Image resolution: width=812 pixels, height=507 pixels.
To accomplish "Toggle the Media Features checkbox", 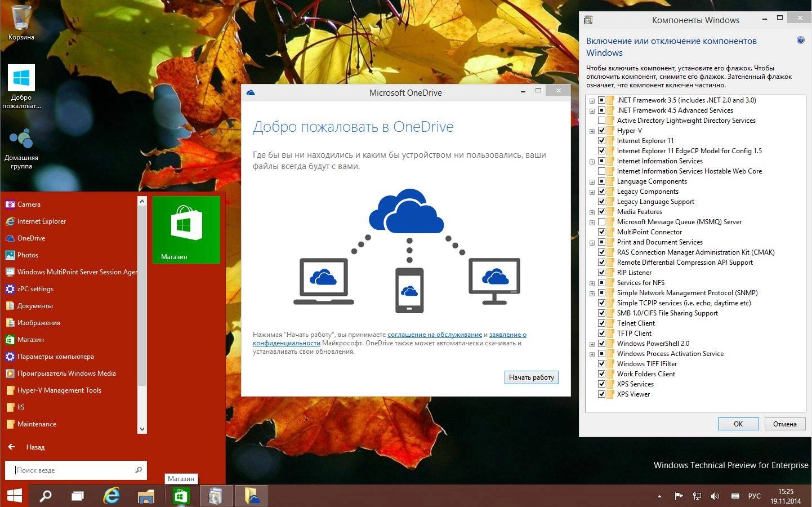I will [x=601, y=212].
